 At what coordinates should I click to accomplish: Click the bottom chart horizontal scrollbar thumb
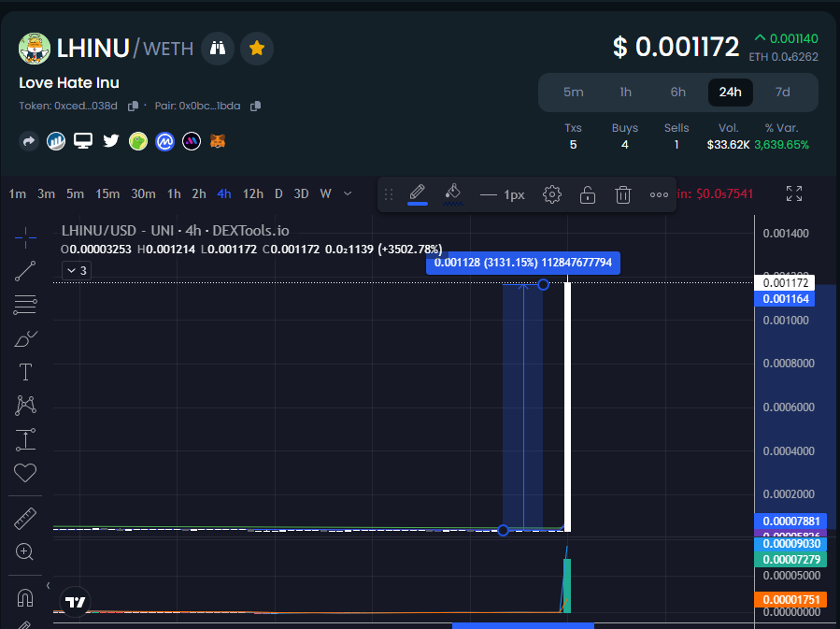tap(523, 625)
